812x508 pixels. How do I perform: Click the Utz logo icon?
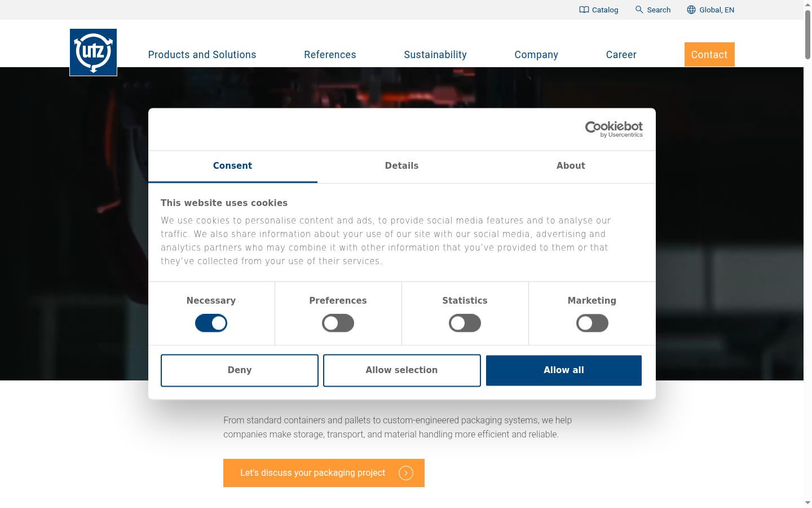[x=93, y=52]
